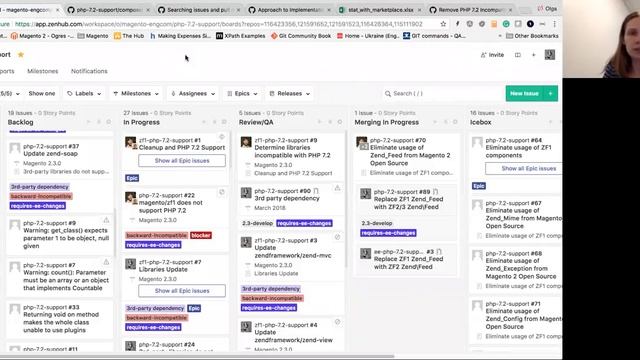This screenshot has height=360, width=640.
Task: Open the Other Bookmarks folder
Action: (x=532, y=36)
